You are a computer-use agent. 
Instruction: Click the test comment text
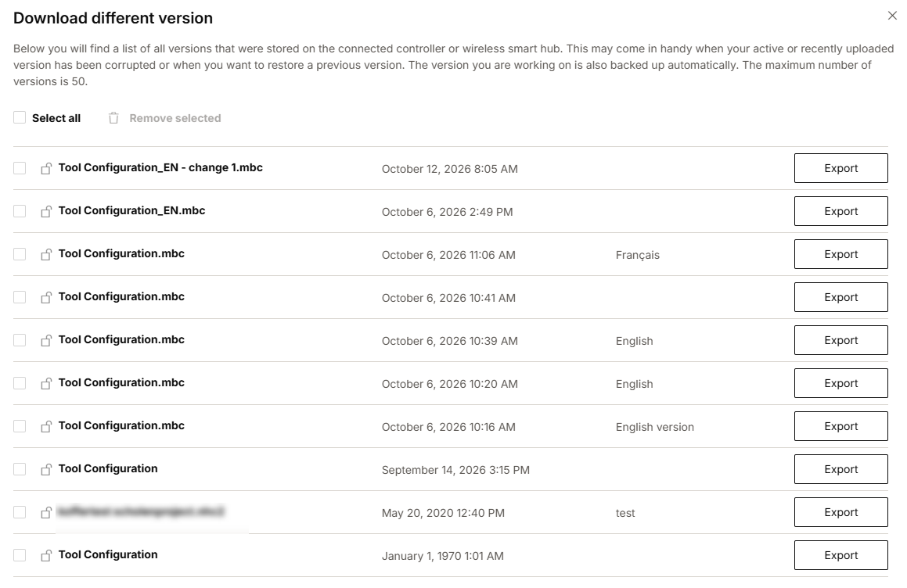point(625,513)
